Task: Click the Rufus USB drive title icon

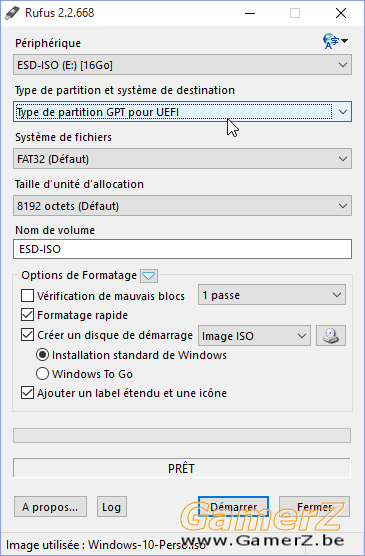Action: point(12,13)
